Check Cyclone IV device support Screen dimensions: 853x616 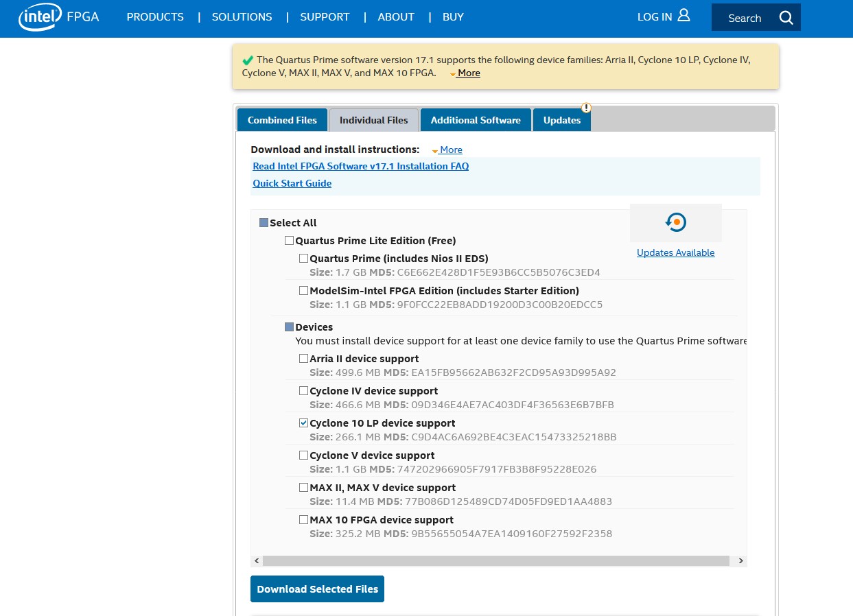(x=303, y=391)
